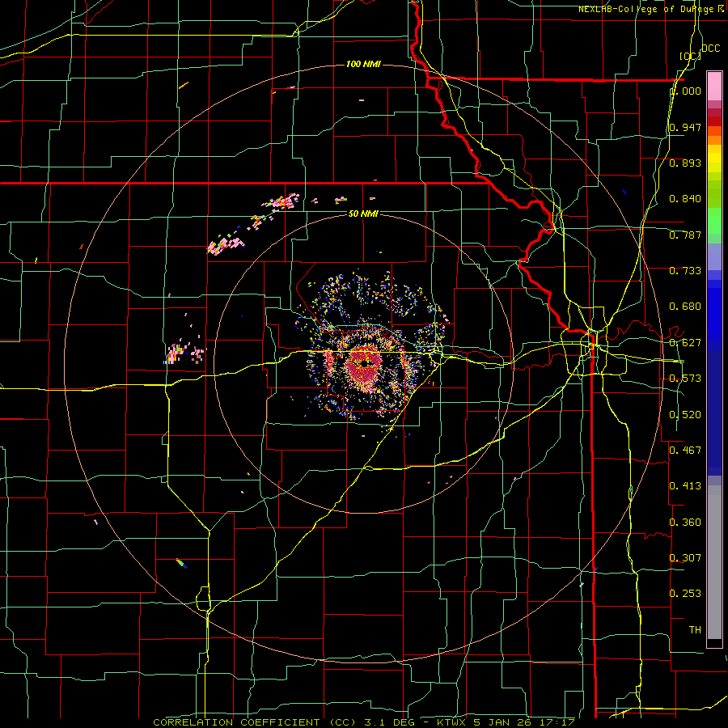Pick the orange swatch in the color bar
728x728 pixels.
click(x=714, y=140)
